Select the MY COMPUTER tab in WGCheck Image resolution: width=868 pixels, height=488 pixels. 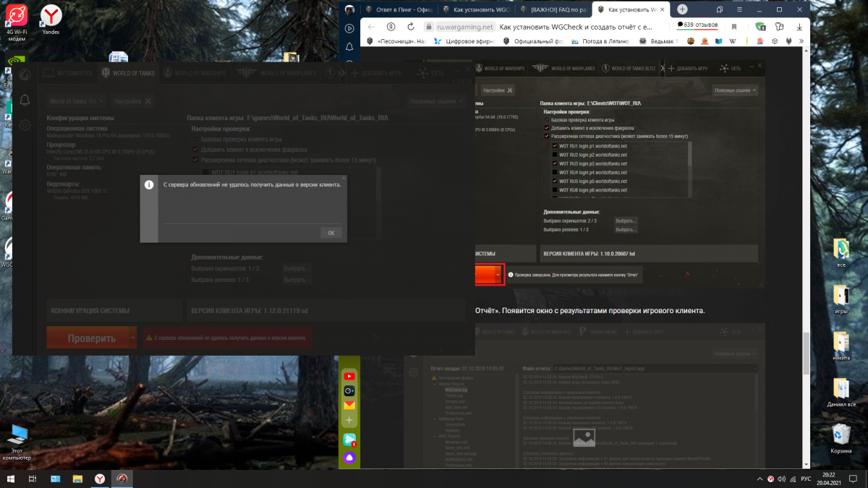point(67,73)
